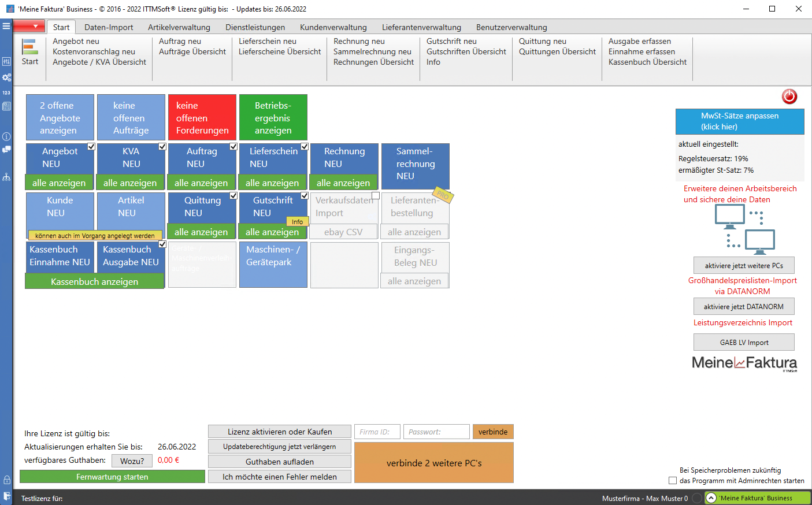This screenshot has width=812, height=505.
Task: Click the padlock icon in the sidebar
Action: pyautogui.click(x=6, y=480)
